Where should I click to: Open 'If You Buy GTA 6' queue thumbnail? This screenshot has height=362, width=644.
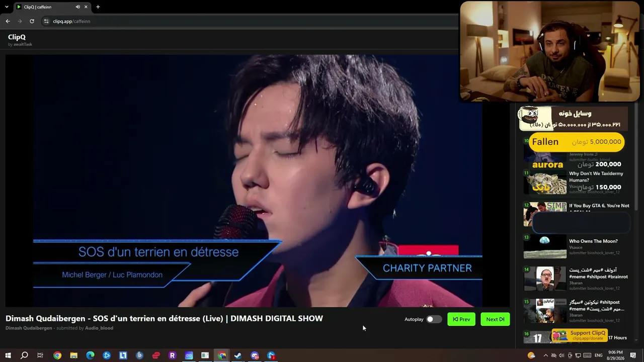click(x=545, y=214)
